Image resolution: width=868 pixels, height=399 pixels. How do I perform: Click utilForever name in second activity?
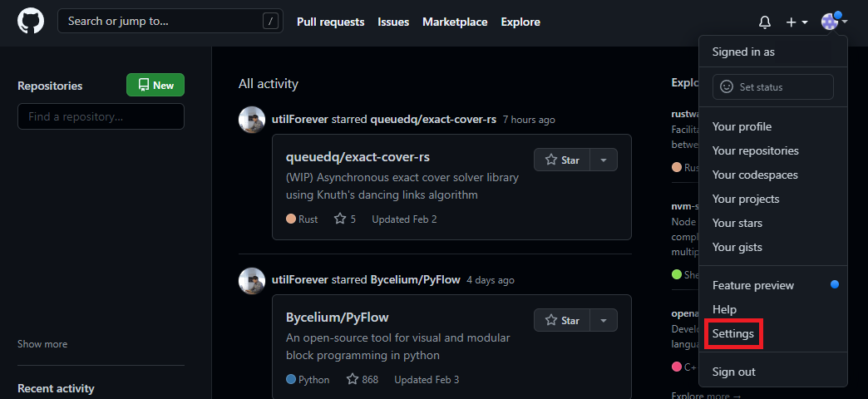[x=300, y=280]
